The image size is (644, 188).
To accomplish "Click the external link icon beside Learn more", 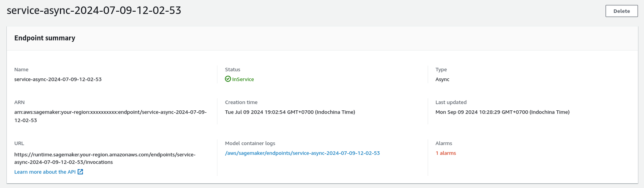I will coord(80,172).
